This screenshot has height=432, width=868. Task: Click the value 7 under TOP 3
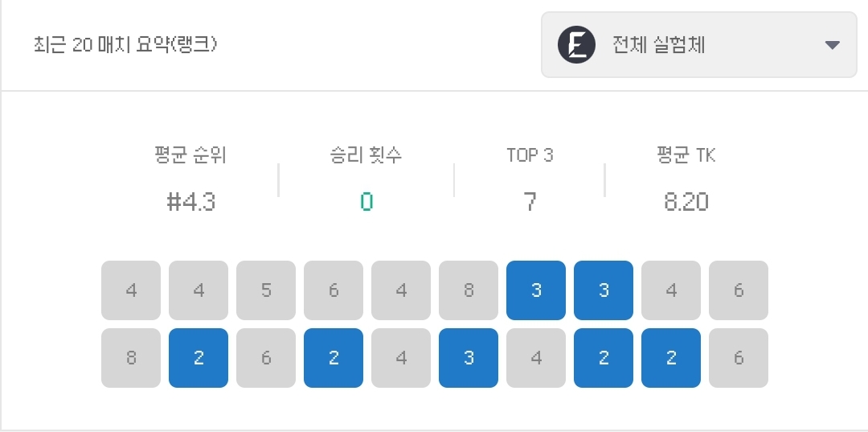530,202
